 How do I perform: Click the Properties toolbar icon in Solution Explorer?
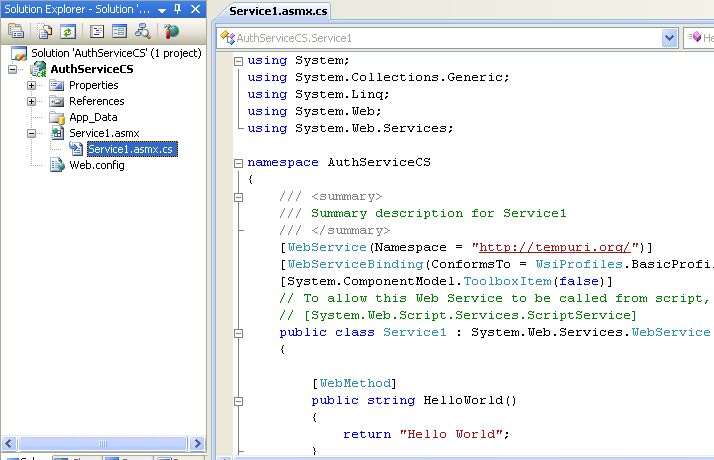[x=15, y=31]
